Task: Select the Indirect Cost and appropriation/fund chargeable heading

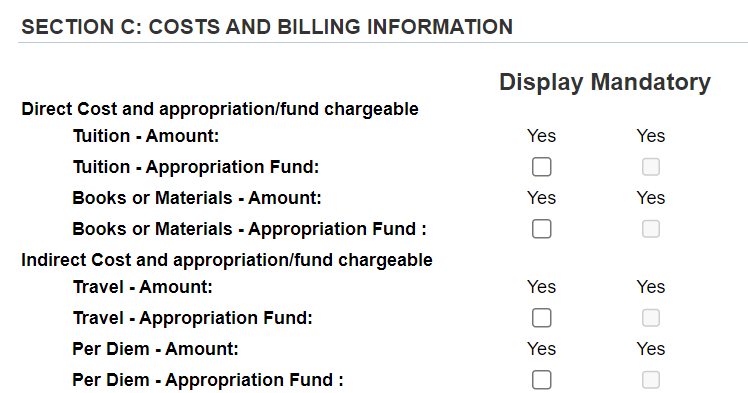Action: click(227, 260)
